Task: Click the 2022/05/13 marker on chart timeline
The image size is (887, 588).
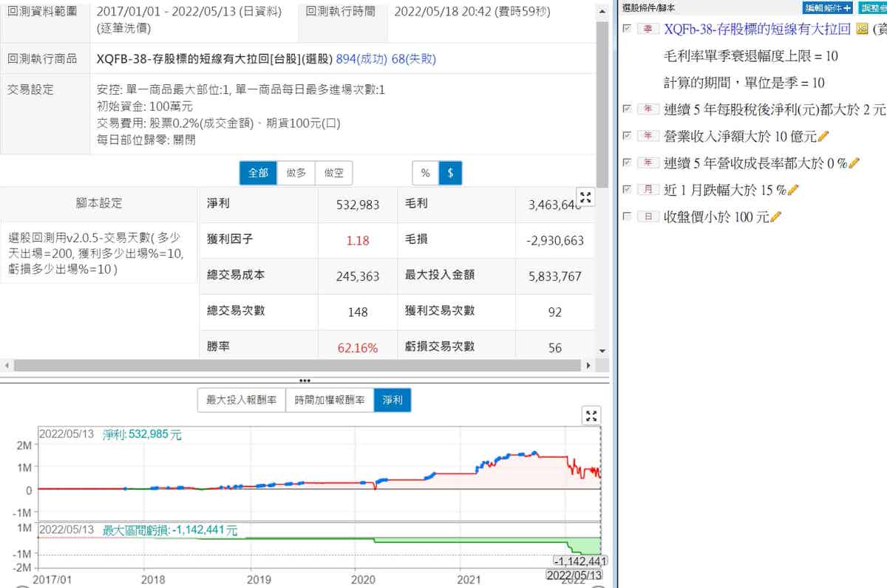Action: (x=574, y=575)
